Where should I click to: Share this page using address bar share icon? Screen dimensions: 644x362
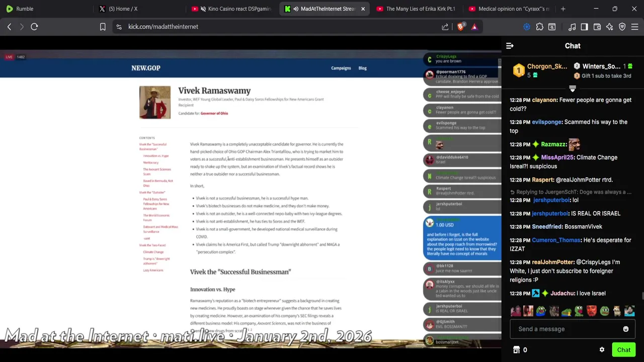point(445,27)
